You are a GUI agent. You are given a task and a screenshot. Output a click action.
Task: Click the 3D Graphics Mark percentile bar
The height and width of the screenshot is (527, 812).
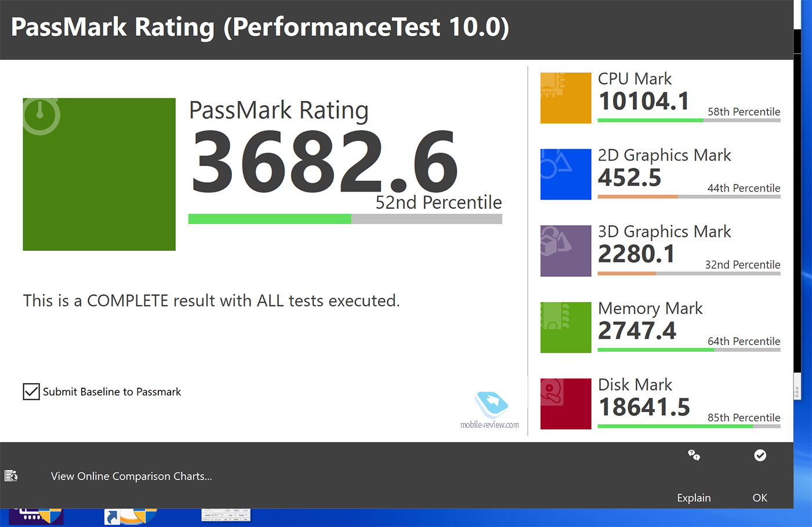[689, 273]
